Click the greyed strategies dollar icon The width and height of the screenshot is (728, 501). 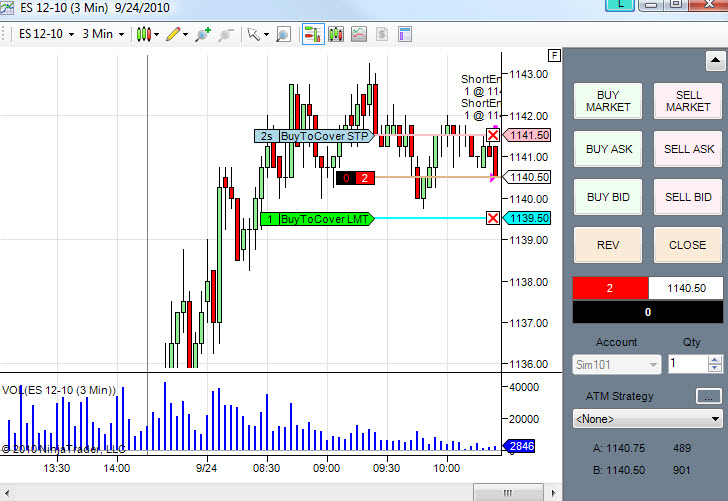point(382,34)
